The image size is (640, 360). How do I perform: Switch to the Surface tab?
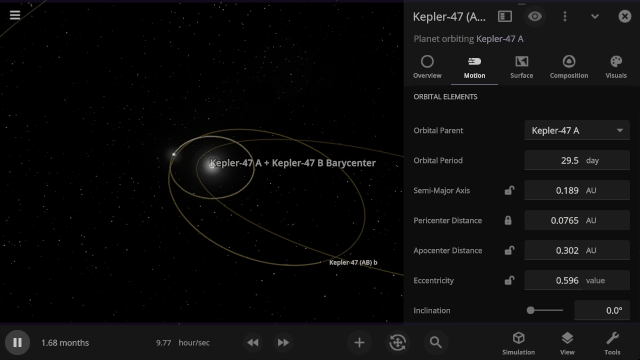point(522,67)
